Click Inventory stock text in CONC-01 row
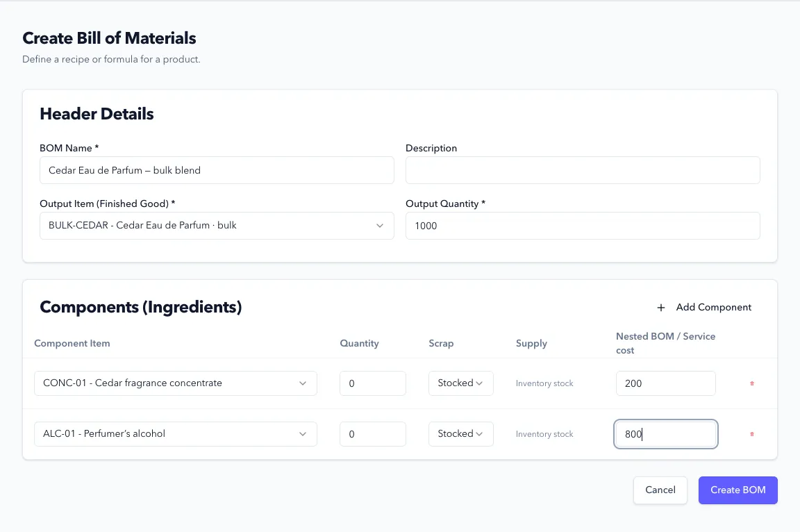 (544, 383)
